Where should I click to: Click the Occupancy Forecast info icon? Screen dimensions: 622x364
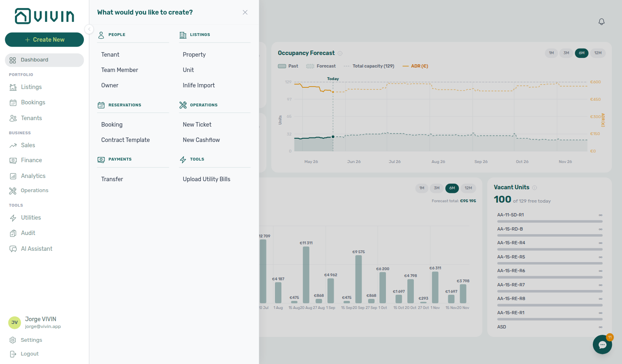point(340,53)
